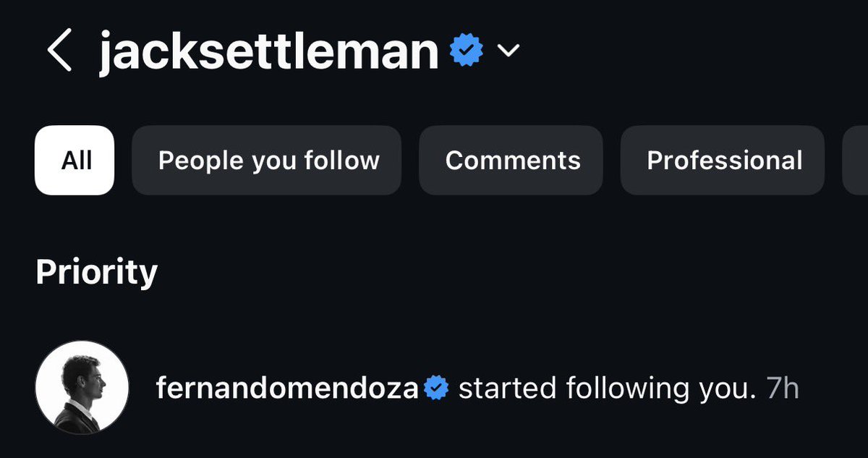Select the cut-off filter chip after Professional

856,161
